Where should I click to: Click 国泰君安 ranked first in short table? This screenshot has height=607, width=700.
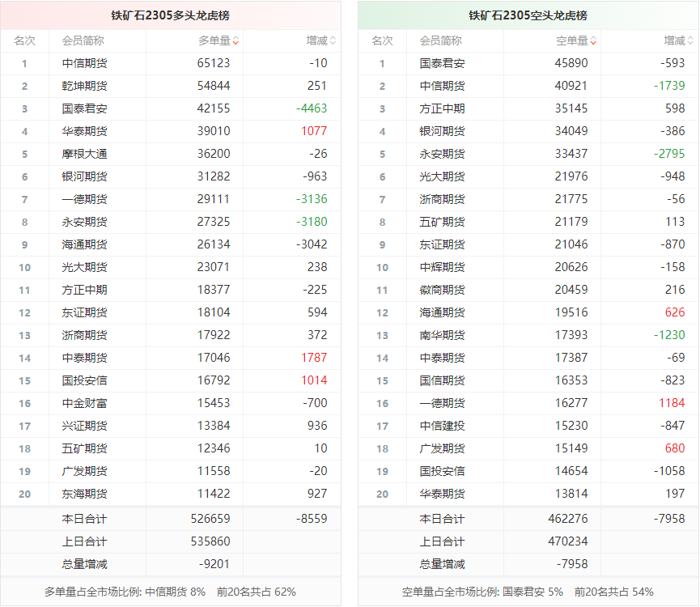[442, 63]
